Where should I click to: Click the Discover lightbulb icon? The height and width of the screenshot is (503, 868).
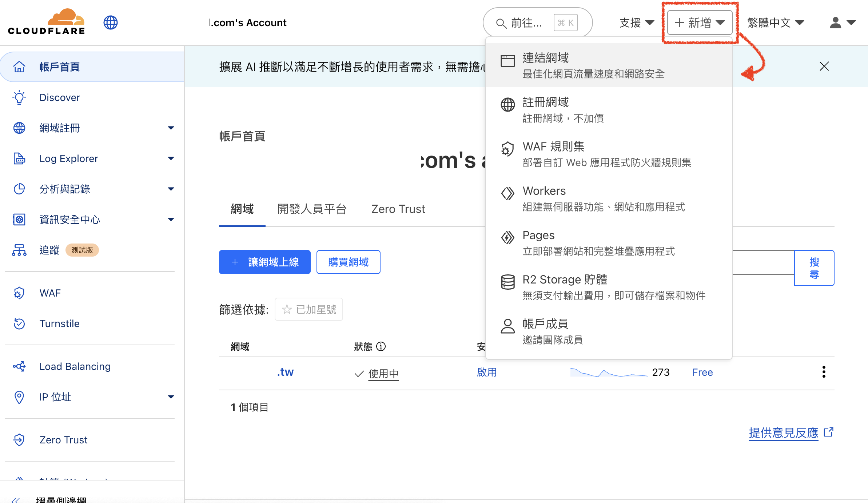pos(19,97)
